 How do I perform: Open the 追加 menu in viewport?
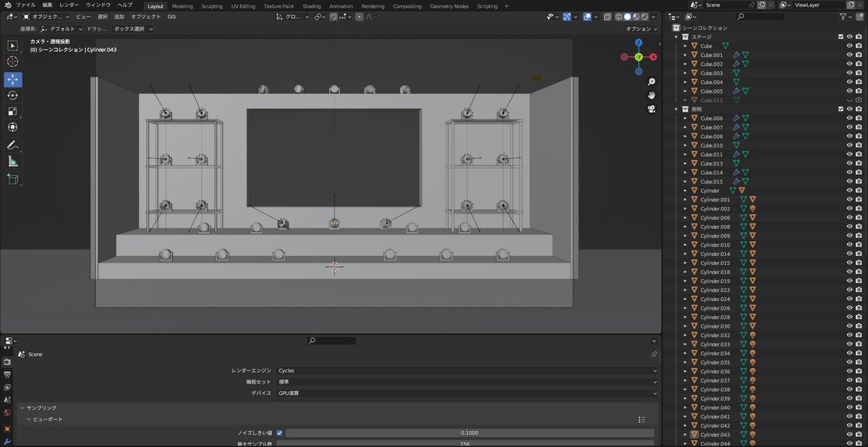pos(119,17)
